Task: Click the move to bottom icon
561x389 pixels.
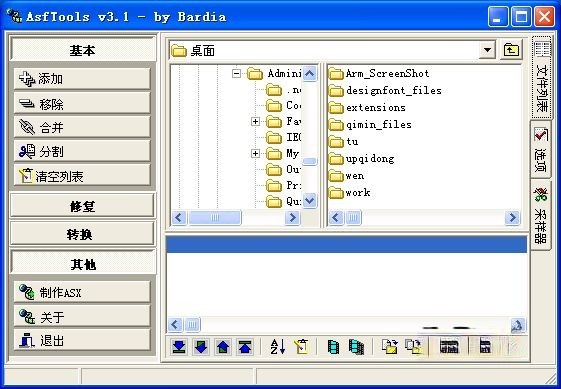Action: 179,346
